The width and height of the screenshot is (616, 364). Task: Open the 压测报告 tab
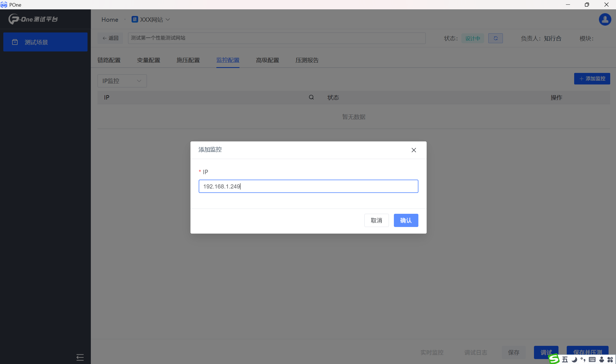pos(307,60)
